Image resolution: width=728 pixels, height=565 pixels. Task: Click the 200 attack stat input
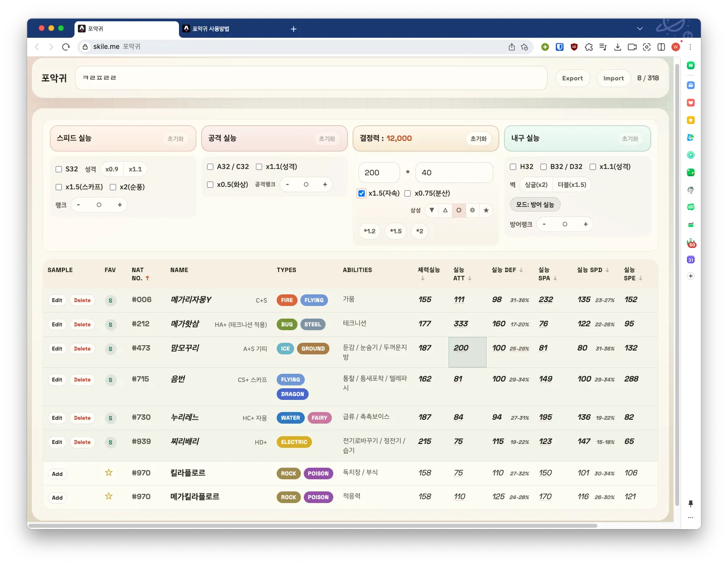coord(379,172)
